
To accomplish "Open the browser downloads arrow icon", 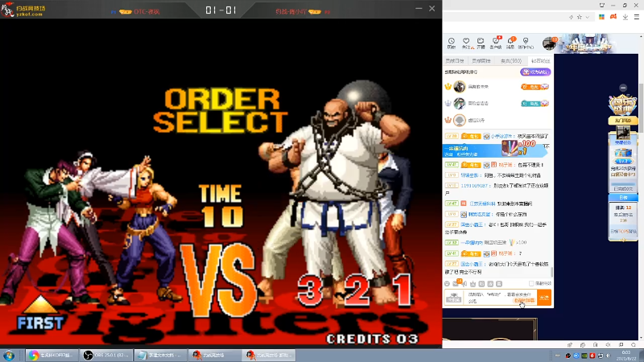I will 625,17.
